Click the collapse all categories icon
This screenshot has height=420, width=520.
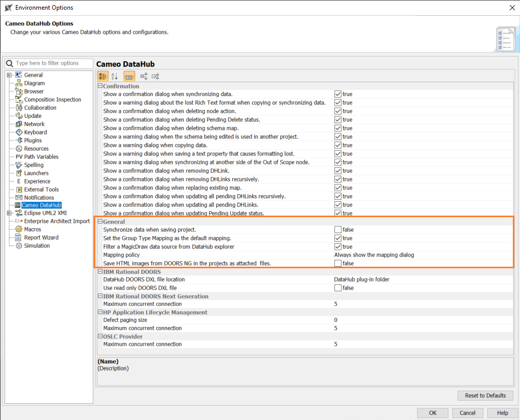point(156,76)
